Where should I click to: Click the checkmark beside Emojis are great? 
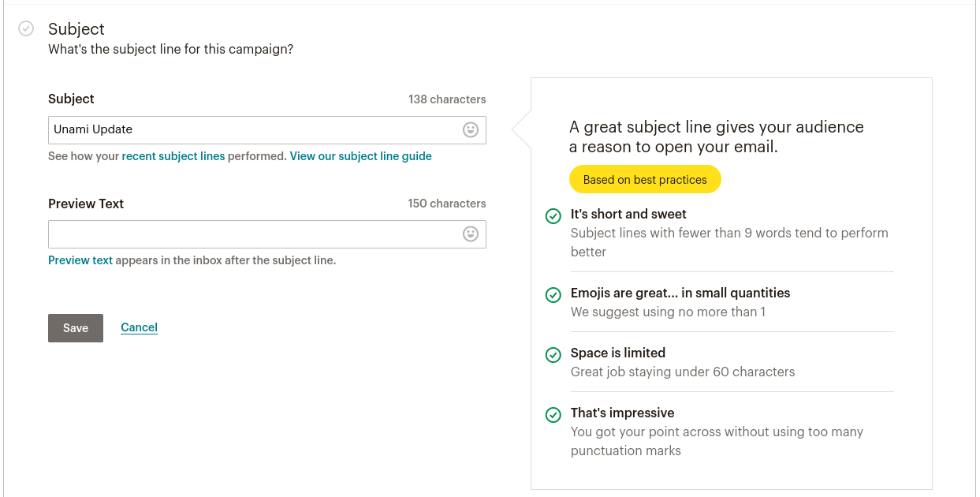pyautogui.click(x=553, y=294)
